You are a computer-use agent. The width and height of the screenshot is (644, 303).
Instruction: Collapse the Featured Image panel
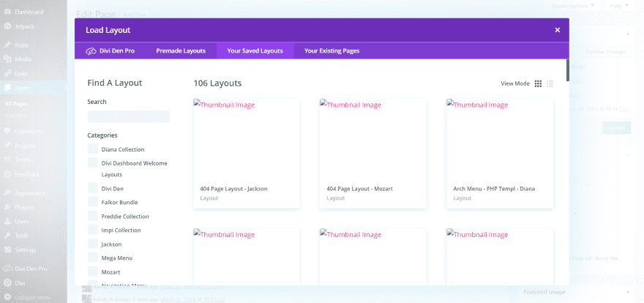pos(628,291)
